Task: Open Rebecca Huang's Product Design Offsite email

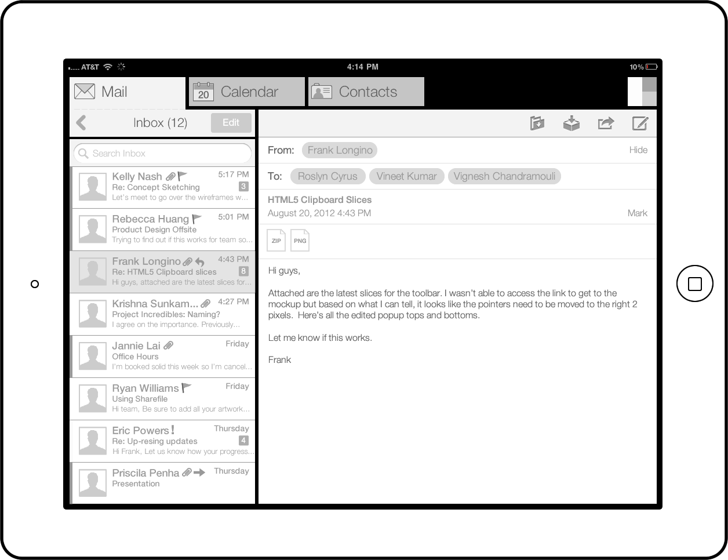Action: 162,230
